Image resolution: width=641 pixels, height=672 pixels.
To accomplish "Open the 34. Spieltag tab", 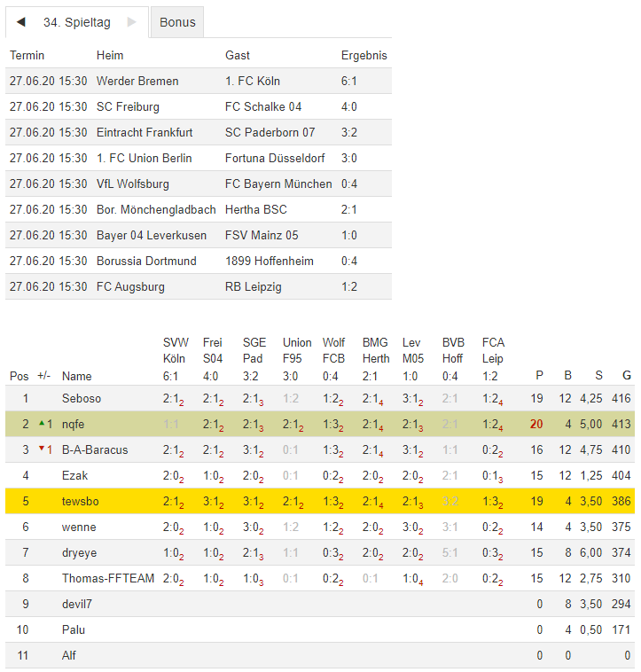I will point(76,22).
